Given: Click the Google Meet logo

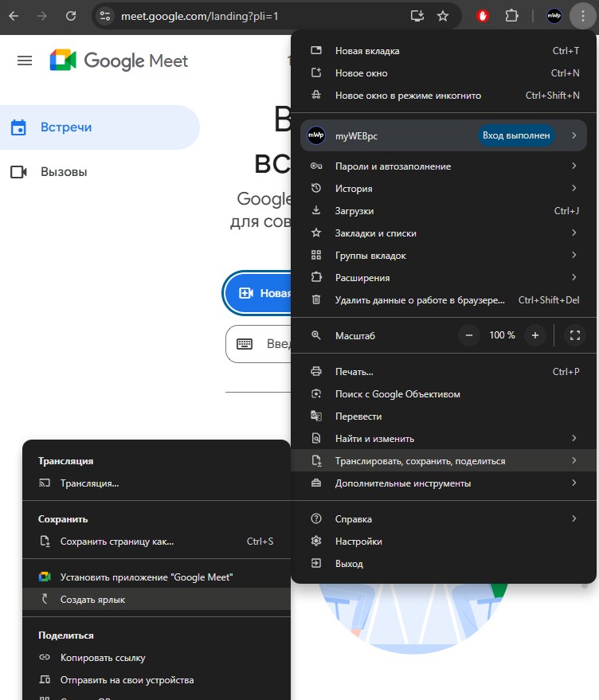Looking at the screenshot, I should tap(119, 61).
